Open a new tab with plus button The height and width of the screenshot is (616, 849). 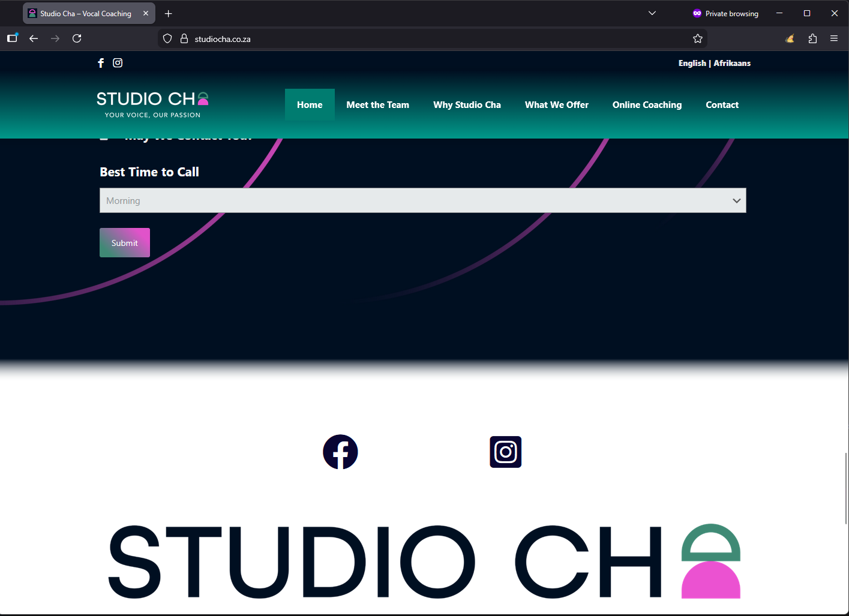click(169, 13)
